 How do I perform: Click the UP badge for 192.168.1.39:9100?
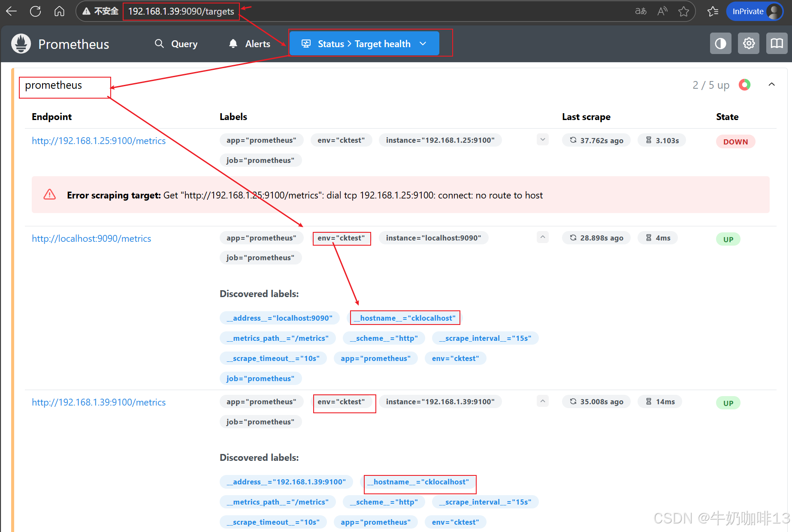[728, 403]
